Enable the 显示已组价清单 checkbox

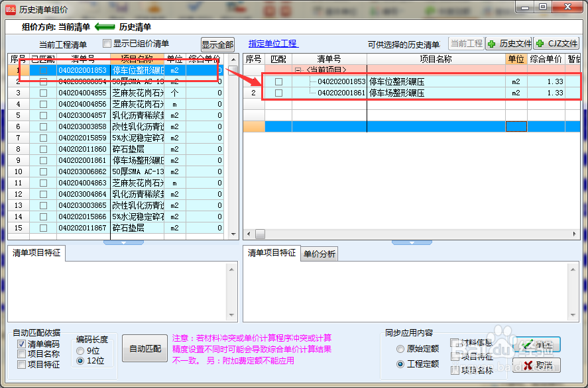click(107, 42)
